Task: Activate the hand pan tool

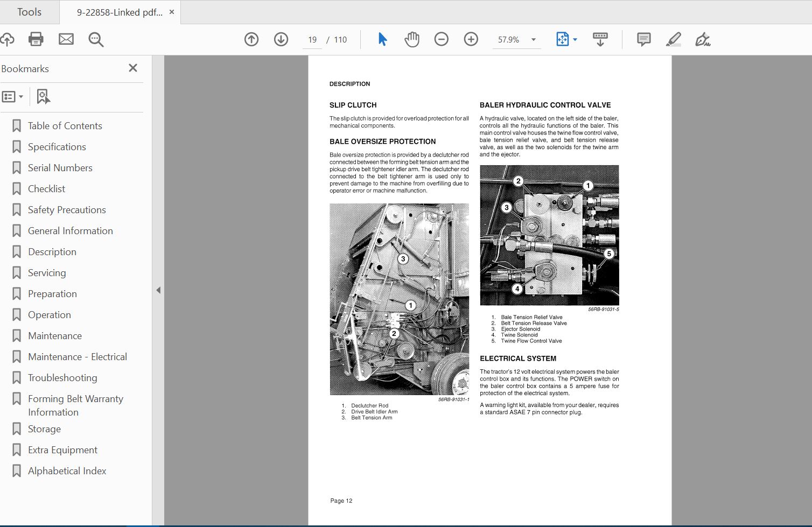Action: 412,39
